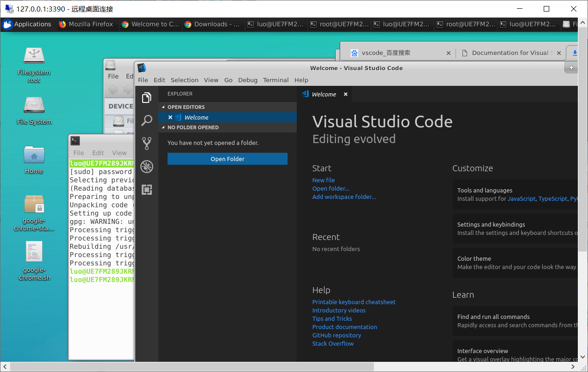Click the terminal window title bar icon
The width and height of the screenshot is (588, 372).
pos(75,141)
